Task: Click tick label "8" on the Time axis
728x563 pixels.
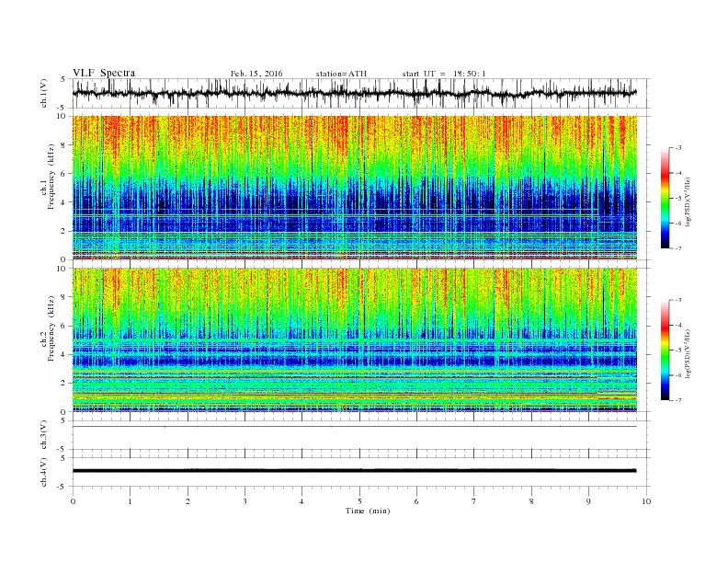Action: [531, 501]
